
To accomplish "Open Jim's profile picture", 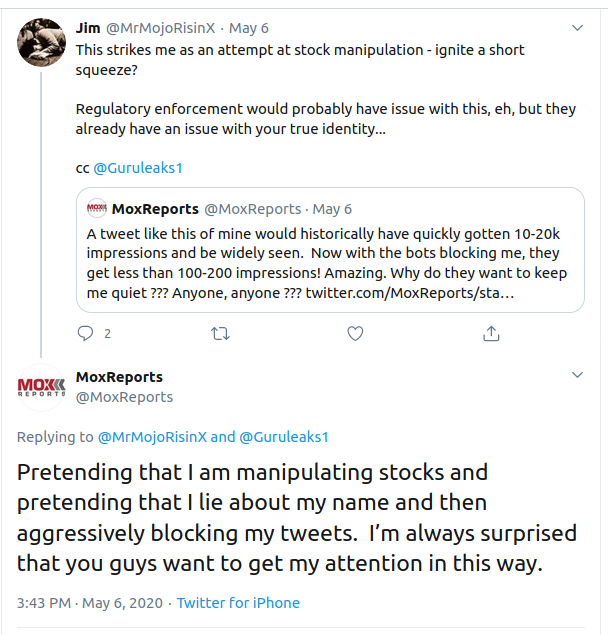I will (40, 43).
